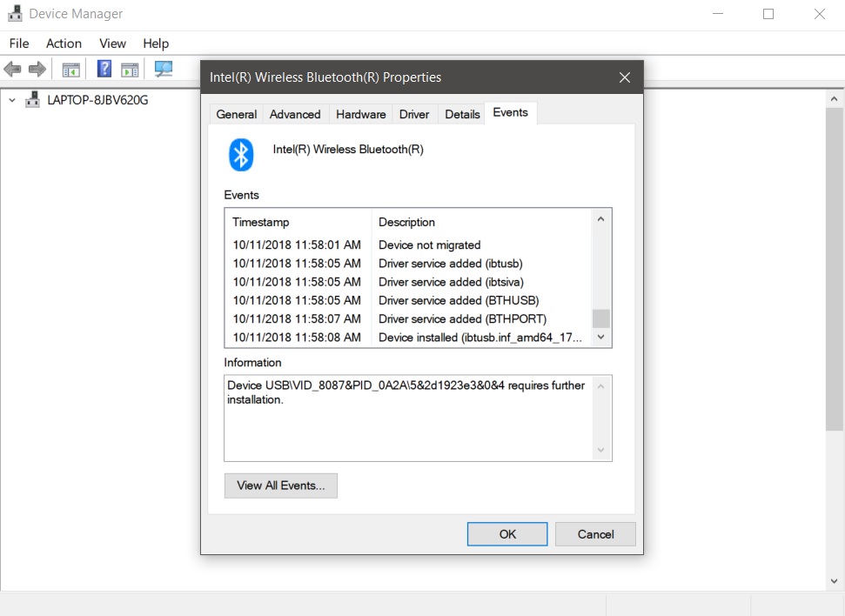Switch to the Driver tab
Screen dimensions: 845x616
(x=414, y=114)
